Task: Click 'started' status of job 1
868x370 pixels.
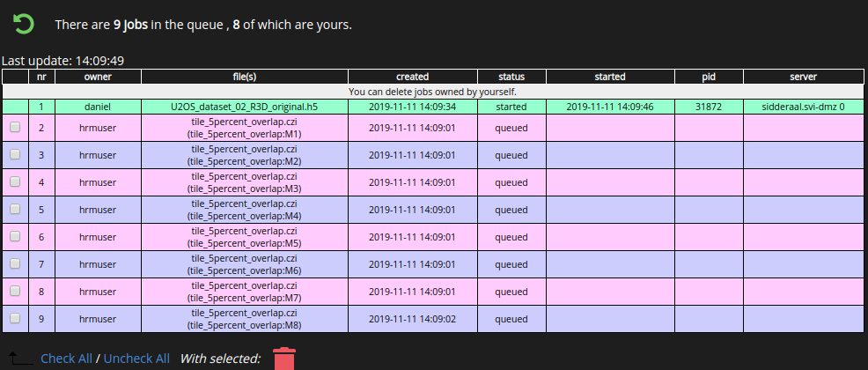Action: click(511, 107)
